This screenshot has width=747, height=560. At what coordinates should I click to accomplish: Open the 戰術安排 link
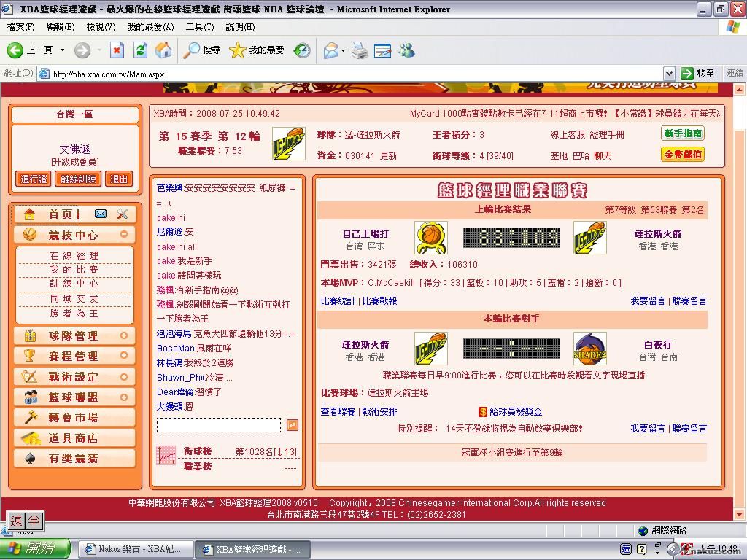point(379,412)
